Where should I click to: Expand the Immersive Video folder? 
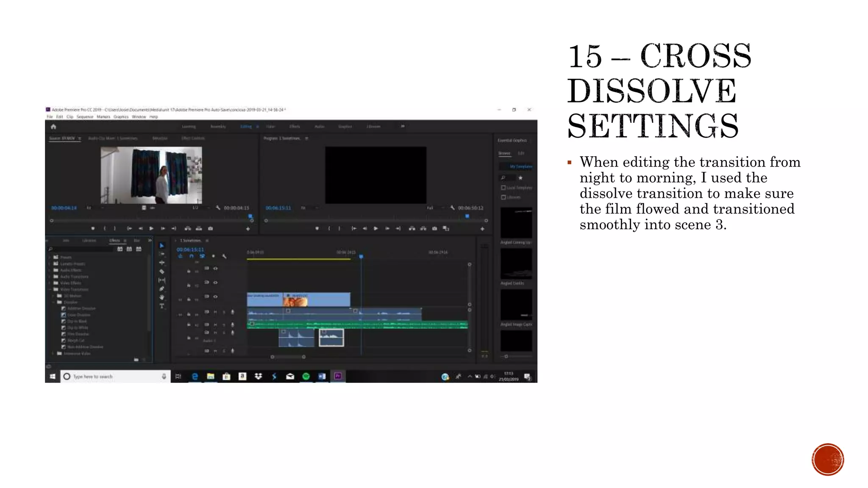click(53, 353)
